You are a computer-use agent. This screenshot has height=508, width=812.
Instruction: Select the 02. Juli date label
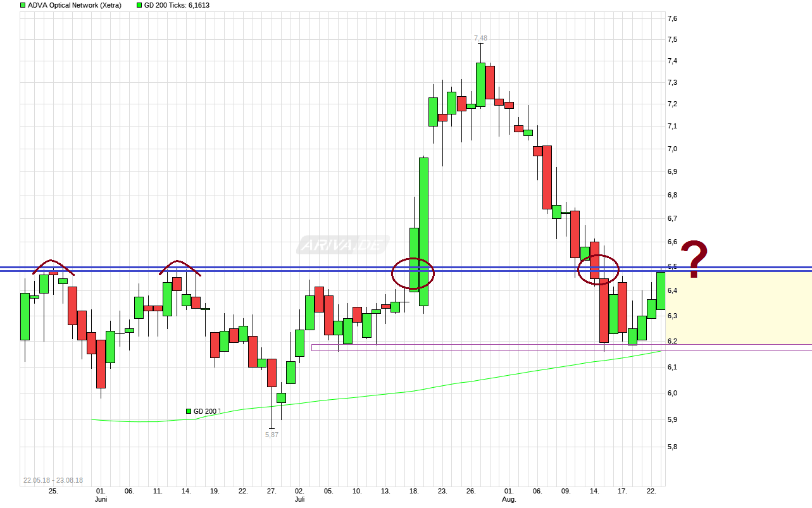tap(300, 495)
